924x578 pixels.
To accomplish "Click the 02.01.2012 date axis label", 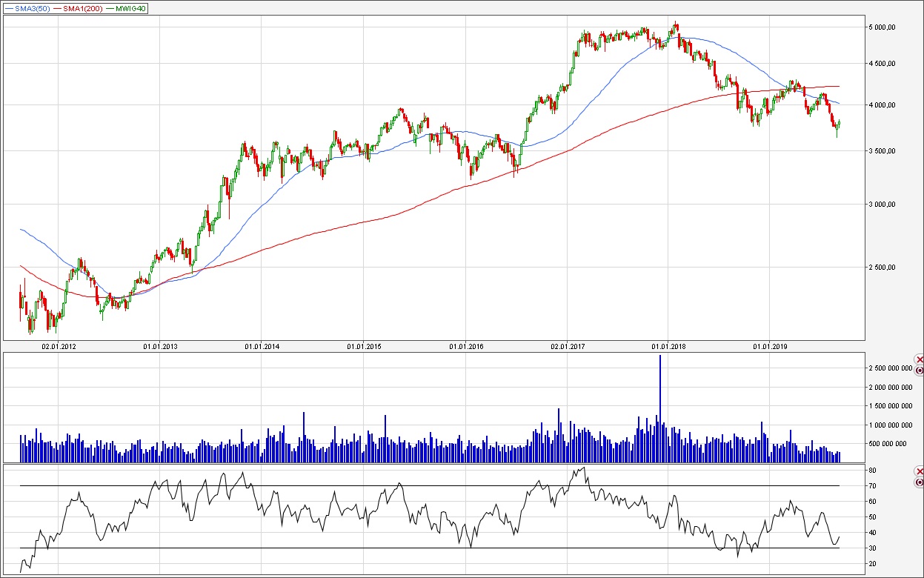I will pyautogui.click(x=59, y=346).
